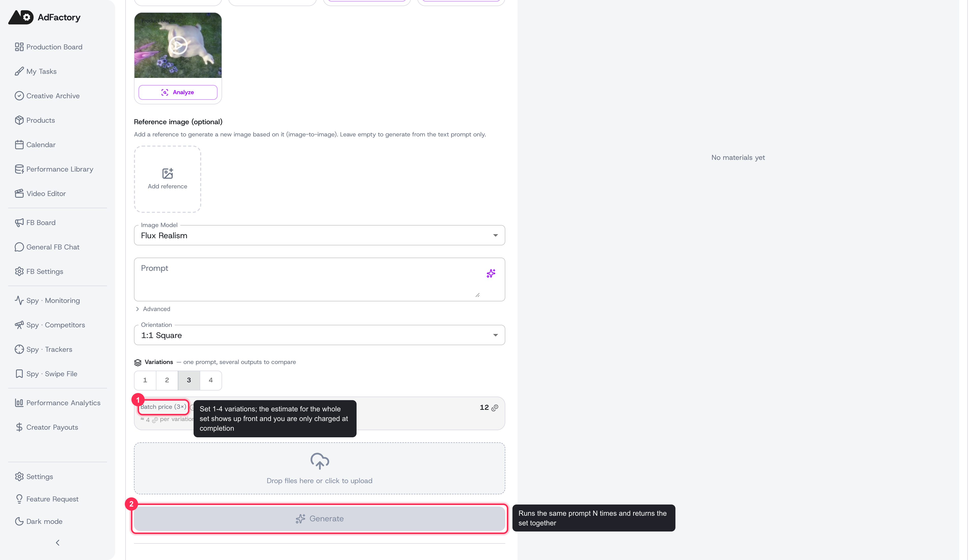This screenshot has height=560, width=978.
Task: Click the Spy Swipe File bookmark icon
Action: [x=19, y=374]
